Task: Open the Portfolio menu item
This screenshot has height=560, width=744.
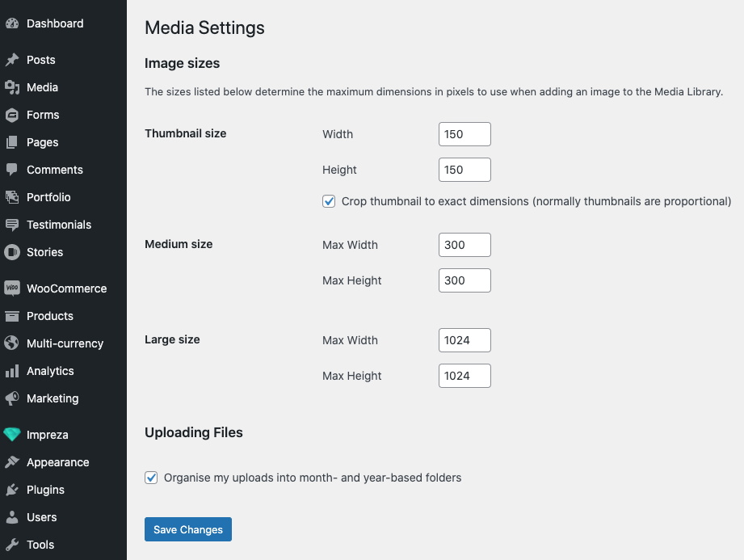Action: point(48,197)
